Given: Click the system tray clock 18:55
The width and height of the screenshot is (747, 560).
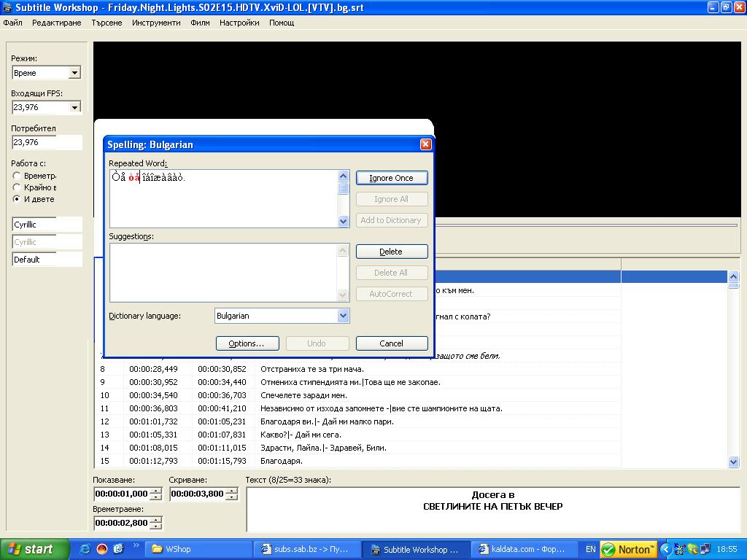Looking at the screenshot, I should 727,549.
